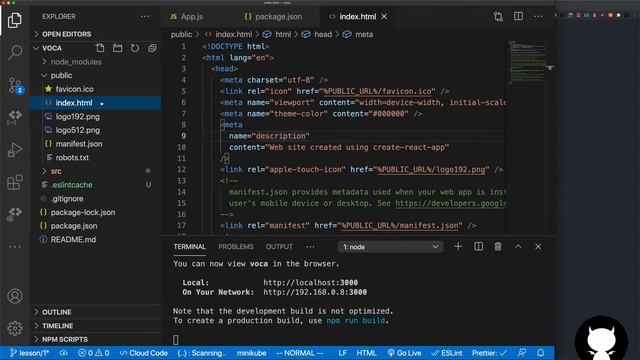The height and width of the screenshot is (360, 640).
Task: Open package-lock.json in the explorer
Action: pos(96,212)
